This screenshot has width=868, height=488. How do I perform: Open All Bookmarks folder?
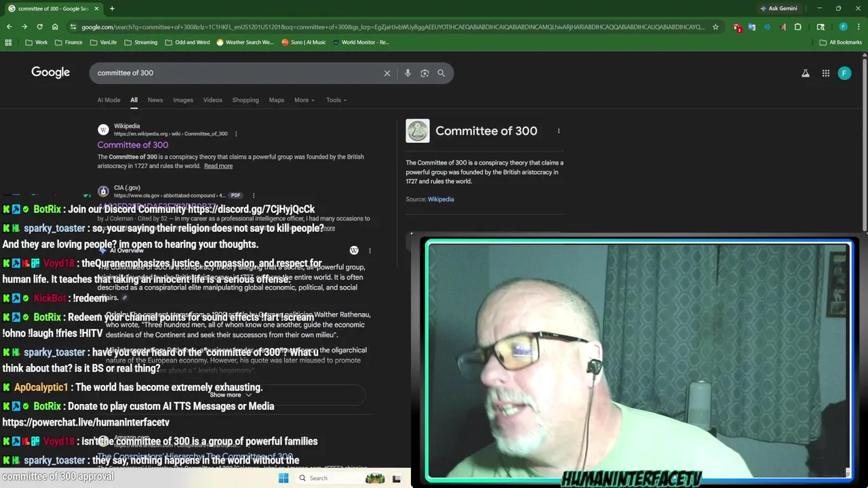[841, 42]
